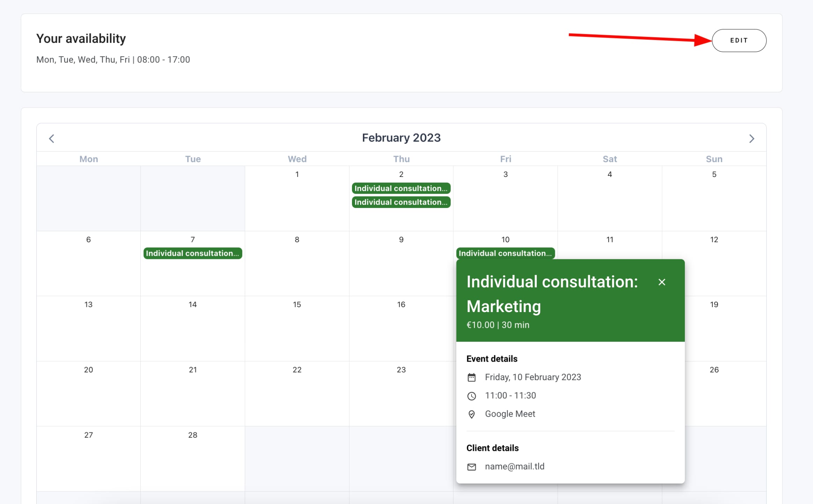This screenshot has width=813, height=504.
Task: Click the Google Meet location text
Action: coord(510,414)
